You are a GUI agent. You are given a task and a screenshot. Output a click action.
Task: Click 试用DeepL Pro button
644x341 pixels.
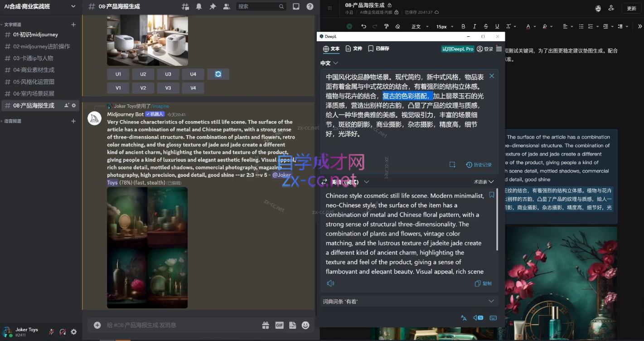(x=458, y=49)
